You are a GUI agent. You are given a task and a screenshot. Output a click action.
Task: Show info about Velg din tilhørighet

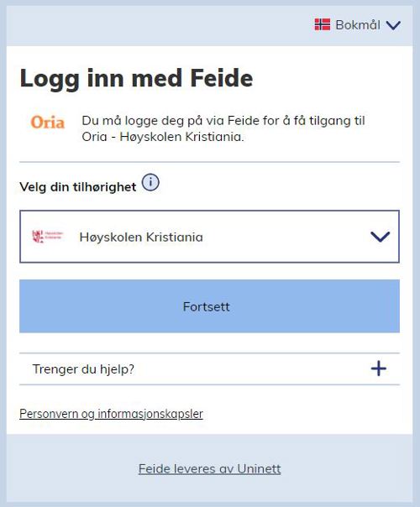pyautogui.click(x=150, y=182)
